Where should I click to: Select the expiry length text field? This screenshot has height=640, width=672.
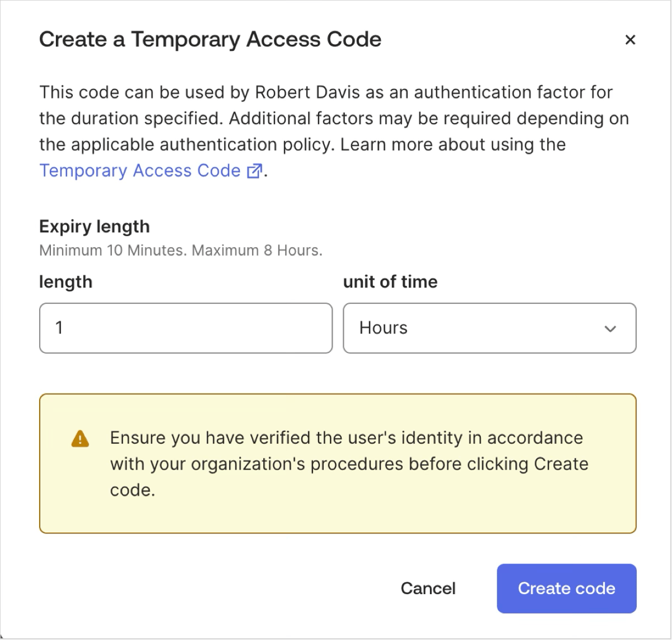point(185,328)
